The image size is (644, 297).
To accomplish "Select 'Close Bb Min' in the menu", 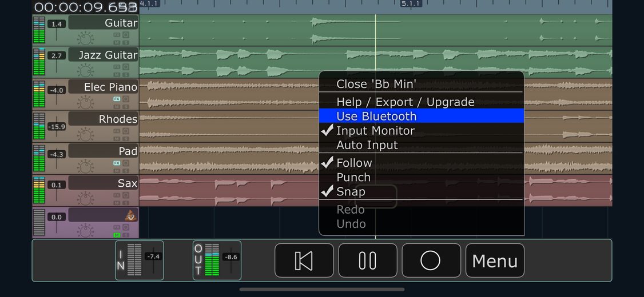I will click(422, 84).
